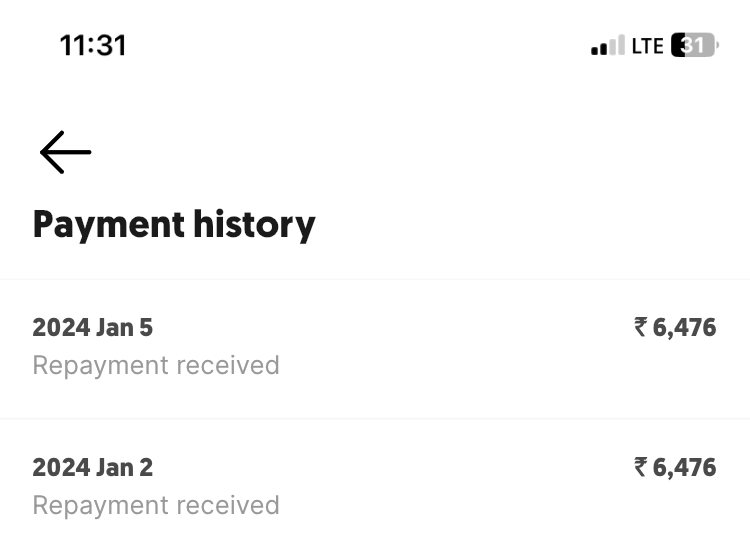Tap the rupee symbol on Jan 2 amount

[x=641, y=467]
